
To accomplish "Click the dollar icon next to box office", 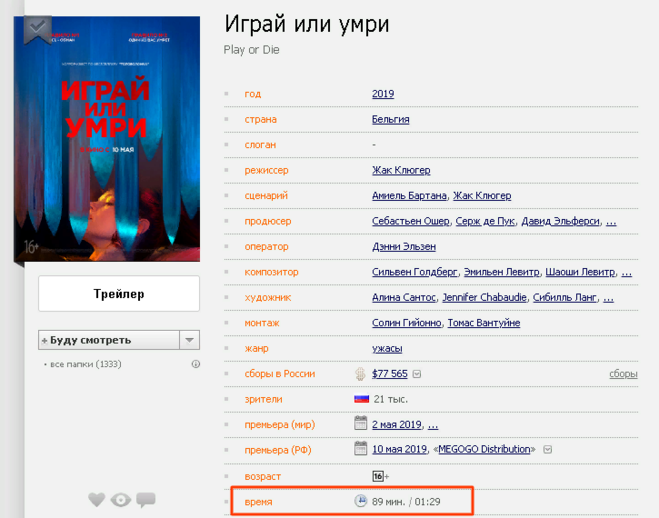I will 361,373.
